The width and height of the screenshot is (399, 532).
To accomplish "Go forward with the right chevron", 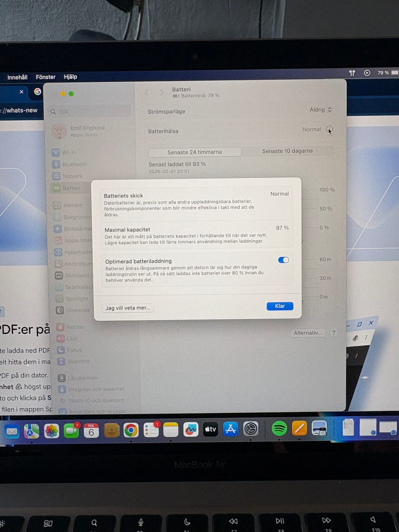I will [x=162, y=92].
